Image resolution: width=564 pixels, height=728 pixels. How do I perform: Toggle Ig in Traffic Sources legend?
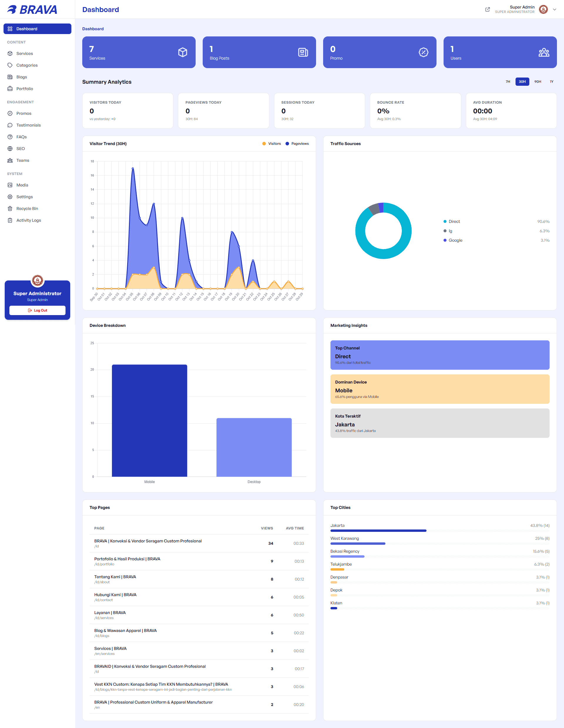pyautogui.click(x=448, y=231)
